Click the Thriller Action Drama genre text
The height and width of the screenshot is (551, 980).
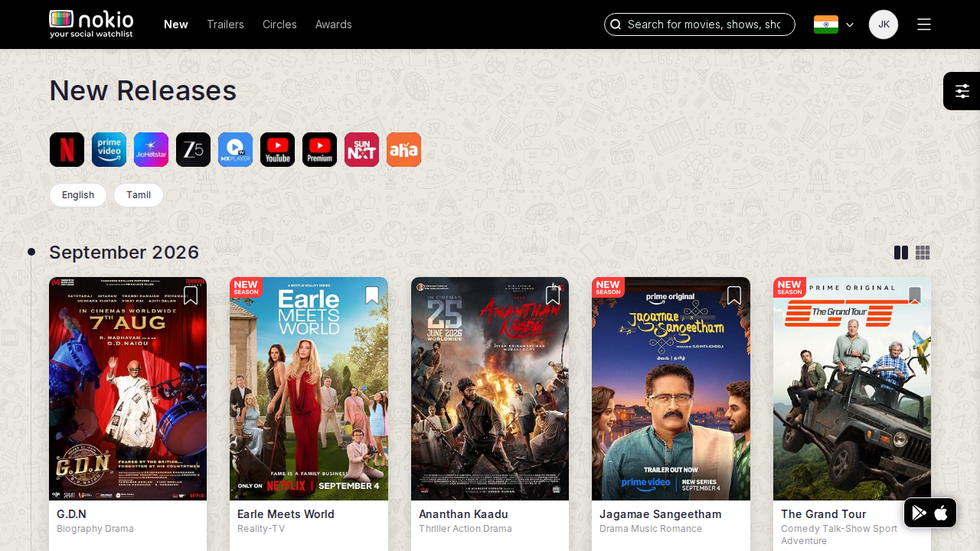tap(465, 529)
